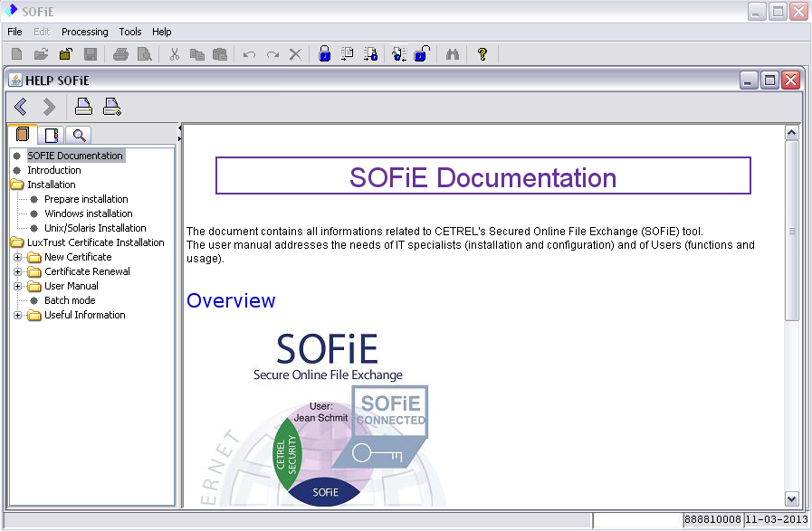The image size is (812, 531).
Task: Select the Useful Information label
Action: click(x=85, y=315)
